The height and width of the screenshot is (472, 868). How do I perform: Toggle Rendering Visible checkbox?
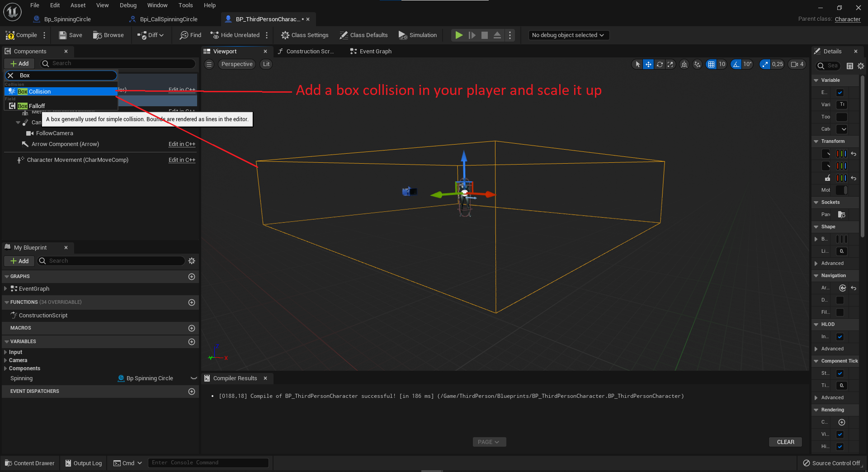click(x=840, y=434)
